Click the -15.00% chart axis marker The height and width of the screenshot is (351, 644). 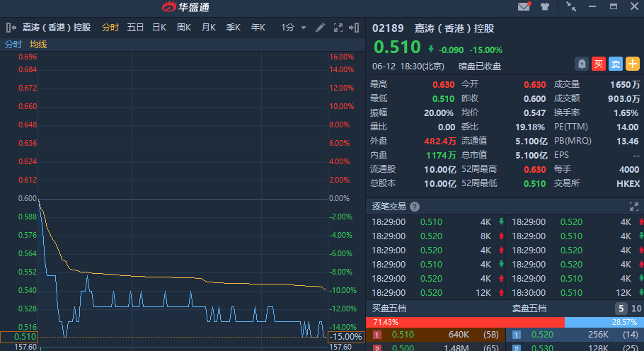point(346,337)
